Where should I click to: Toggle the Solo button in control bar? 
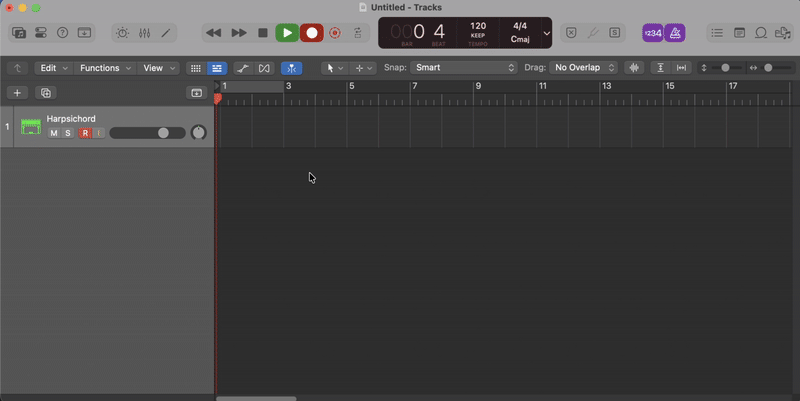coord(615,33)
